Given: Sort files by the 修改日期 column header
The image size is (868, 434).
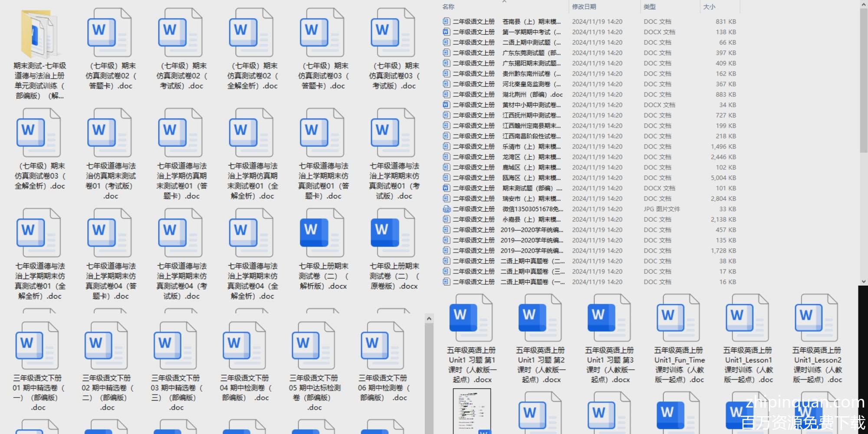Looking at the screenshot, I should (584, 7).
